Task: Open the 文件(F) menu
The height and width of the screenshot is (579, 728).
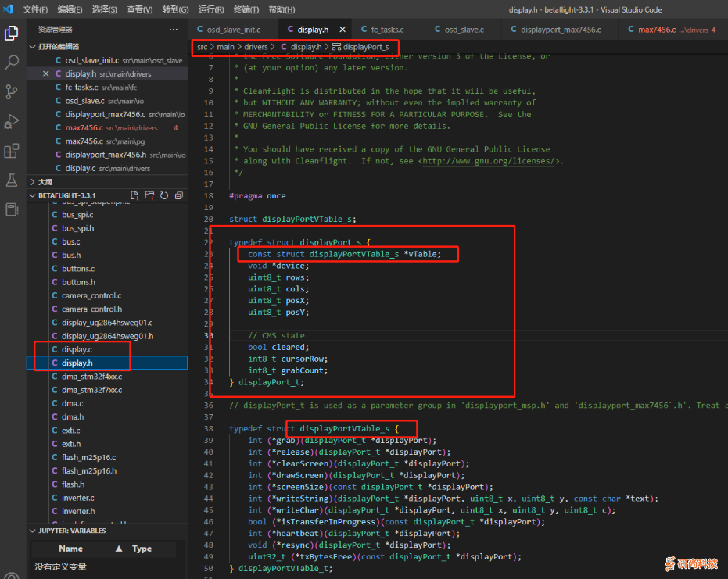Action: pyautogui.click(x=35, y=9)
